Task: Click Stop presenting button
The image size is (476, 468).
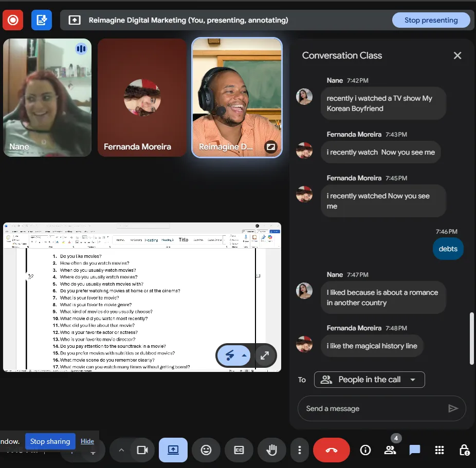Action: 431,20
